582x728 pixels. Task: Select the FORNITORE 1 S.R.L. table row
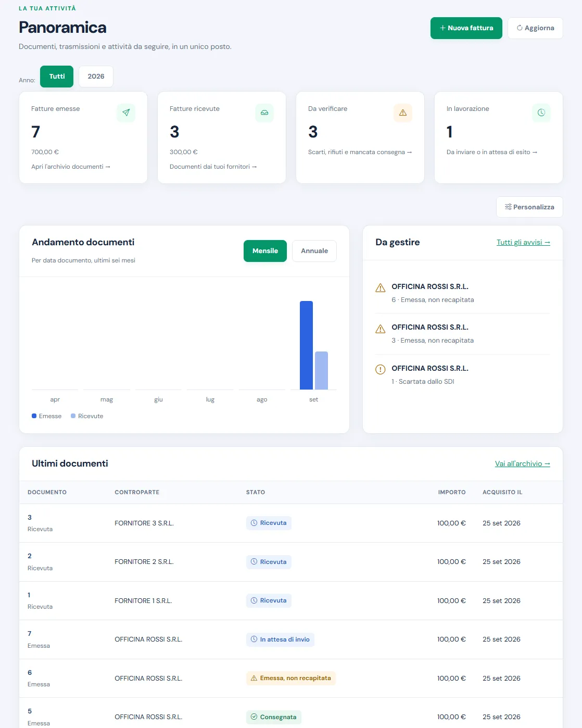coord(291,601)
